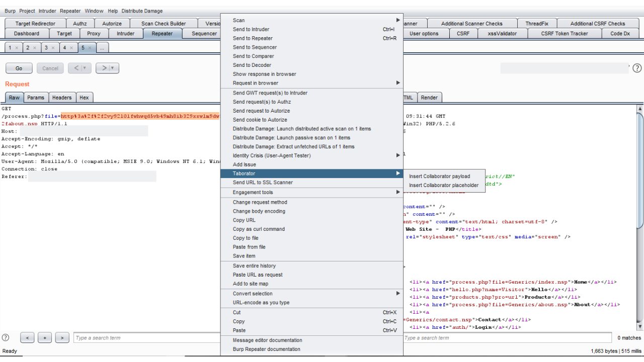
Task: Expand the Convert selection submenu
Action: point(312,294)
